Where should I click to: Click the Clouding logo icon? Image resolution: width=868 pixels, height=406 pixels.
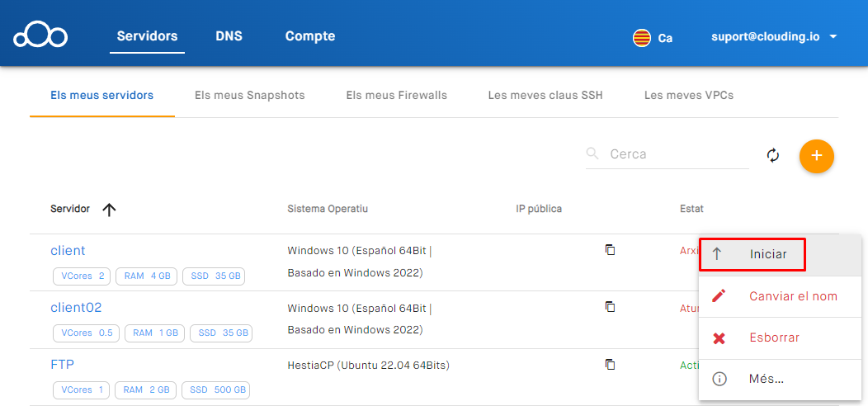coord(40,36)
